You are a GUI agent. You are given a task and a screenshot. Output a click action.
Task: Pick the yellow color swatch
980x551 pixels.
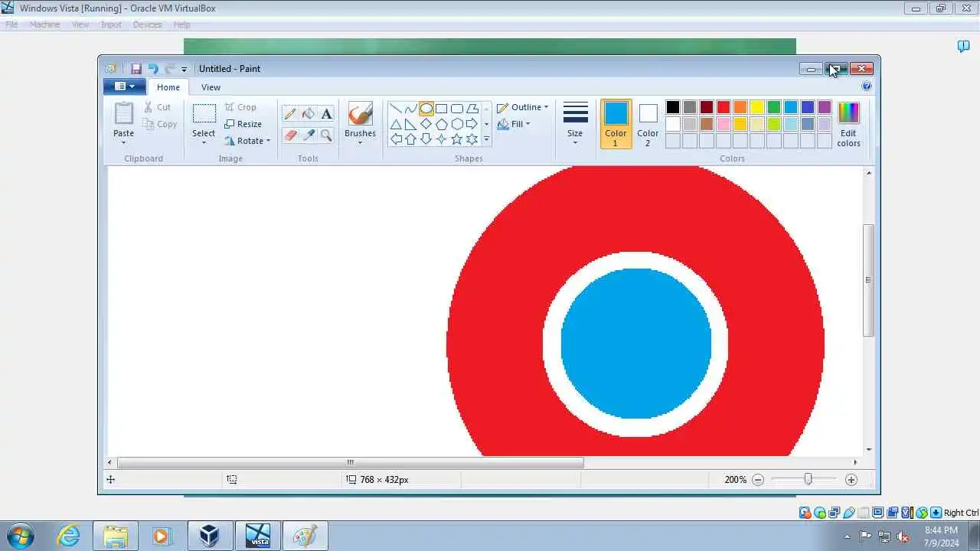(x=756, y=107)
